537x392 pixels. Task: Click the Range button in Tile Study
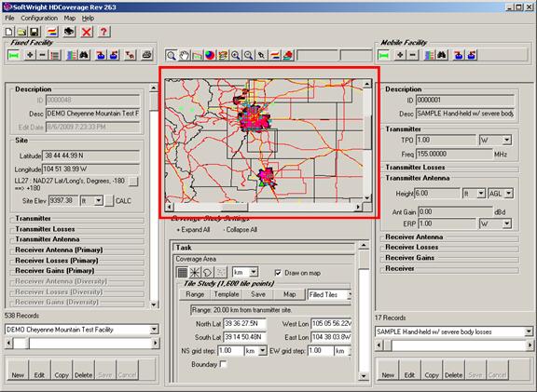(x=195, y=294)
